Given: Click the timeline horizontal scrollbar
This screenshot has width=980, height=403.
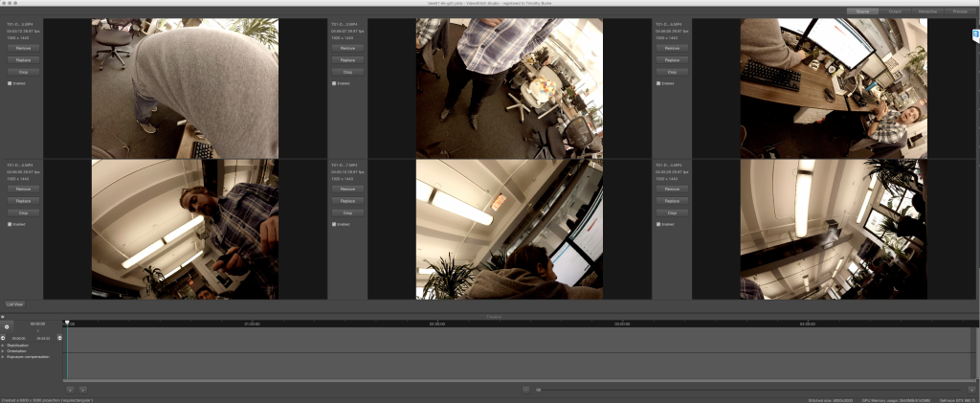Looking at the screenshot, I should point(520,381).
